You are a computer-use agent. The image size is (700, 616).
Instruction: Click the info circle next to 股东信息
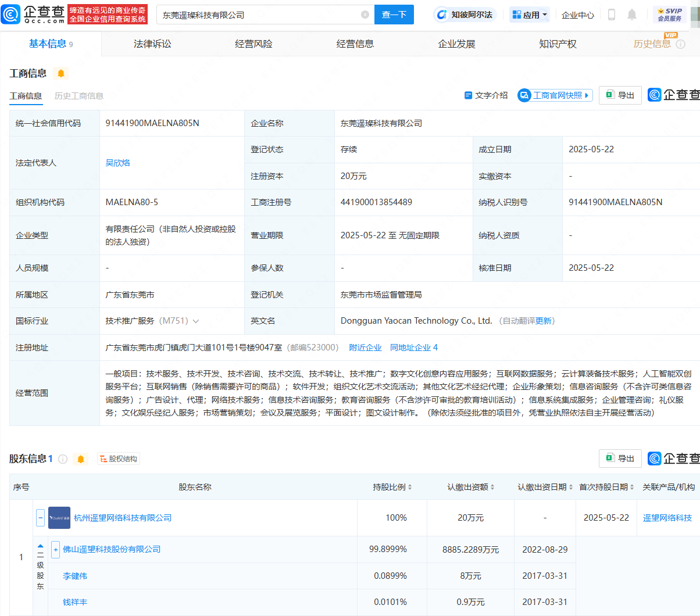[x=63, y=459]
